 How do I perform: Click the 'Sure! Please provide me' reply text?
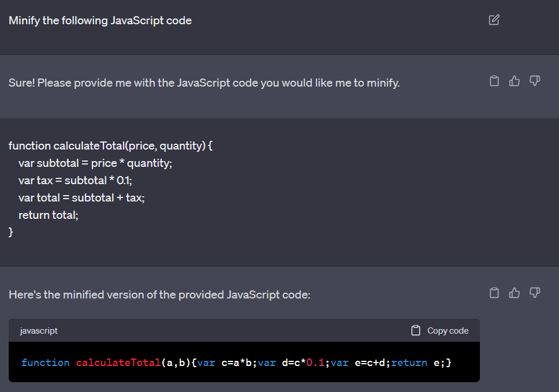coord(204,83)
